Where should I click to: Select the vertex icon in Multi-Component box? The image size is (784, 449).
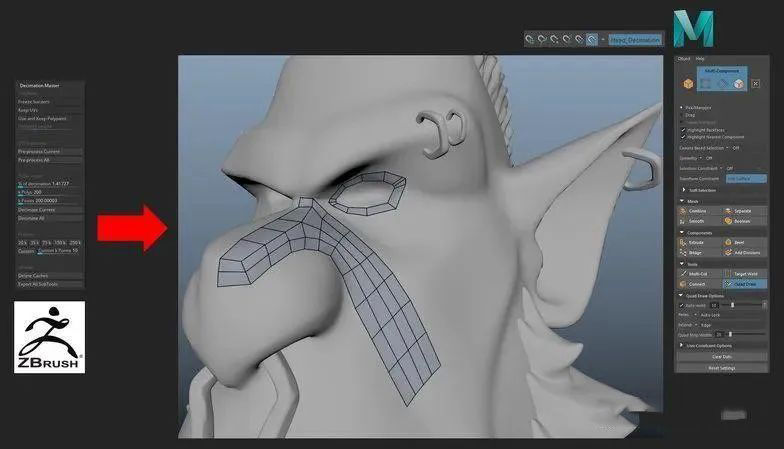coord(706,84)
